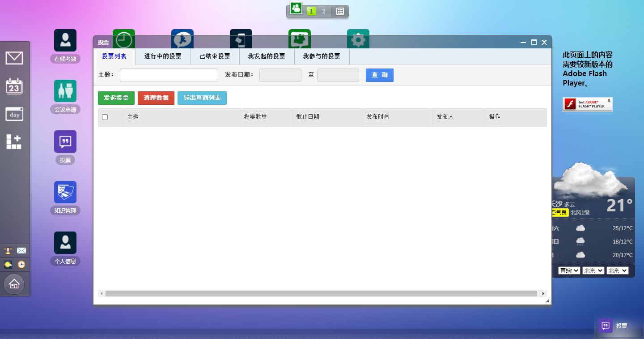Switch to the 进行中的投票 tab
Viewport: 644px width, 339px height.
click(x=163, y=56)
